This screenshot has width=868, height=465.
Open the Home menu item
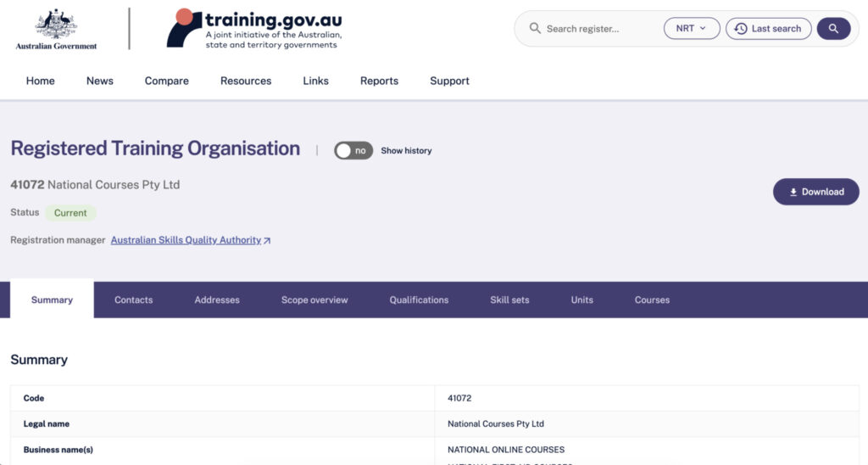(x=41, y=81)
